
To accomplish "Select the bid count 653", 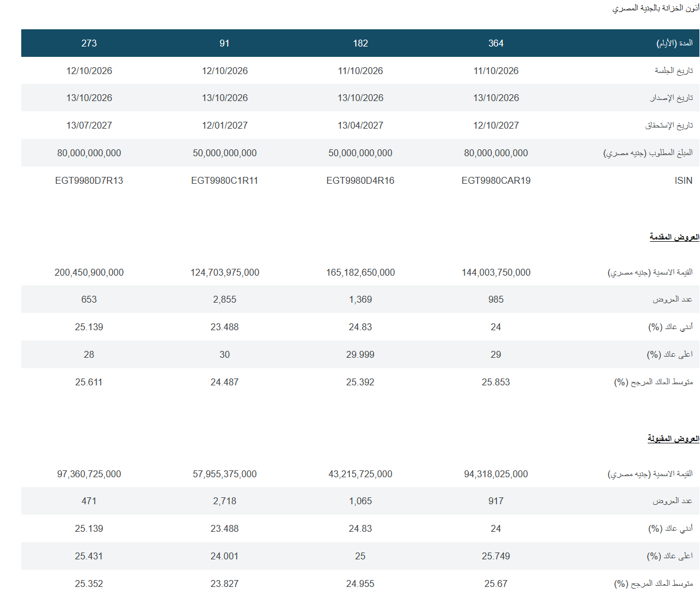I will (89, 299).
